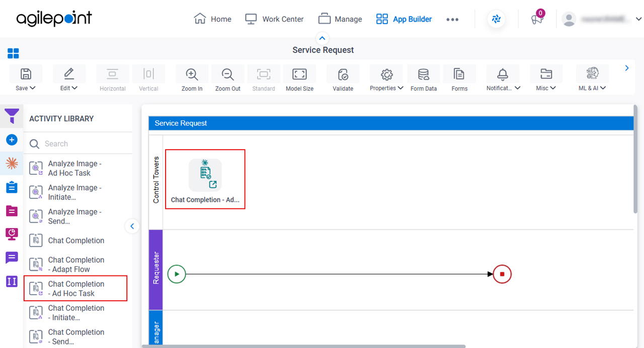The height and width of the screenshot is (348, 644).
Task: Open the more options ellipsis menu
Action: [x=452, y=19]
